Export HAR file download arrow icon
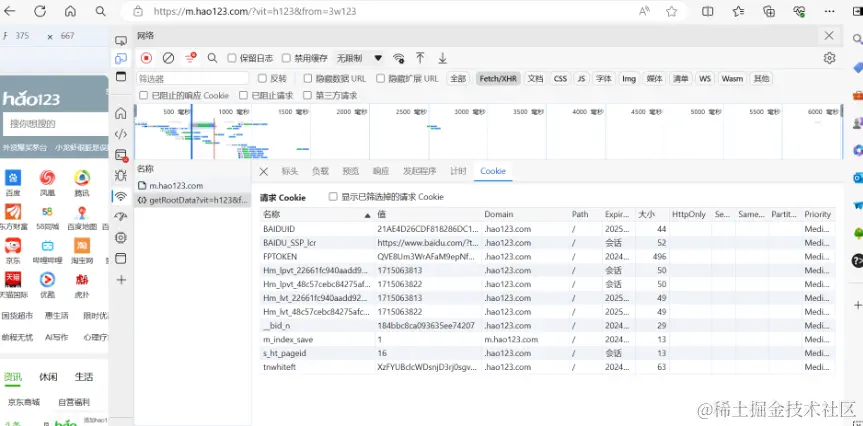The image size is (863, 426). tap(442, 58)
